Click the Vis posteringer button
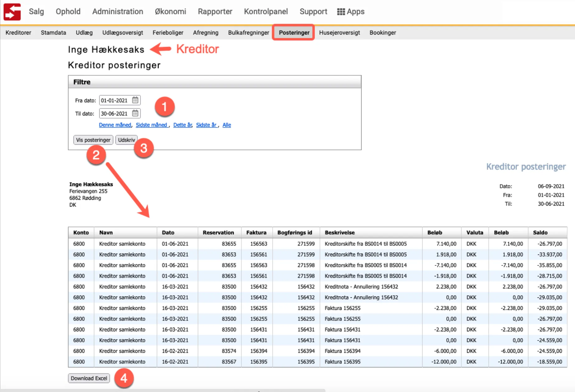The image size is (575, 392). pyautogui.click(x=93, y=140)
